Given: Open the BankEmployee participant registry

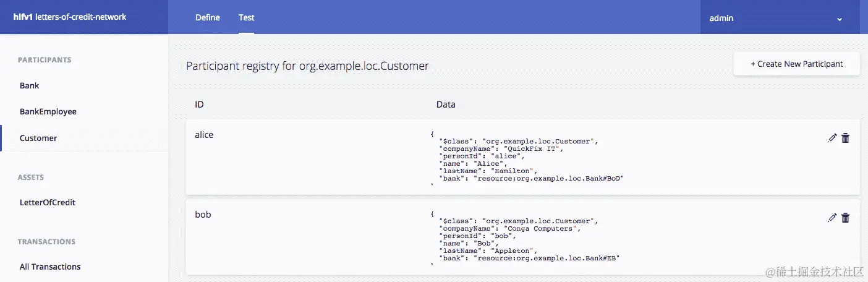Looking at the screenshot, I should coord(48,111).
